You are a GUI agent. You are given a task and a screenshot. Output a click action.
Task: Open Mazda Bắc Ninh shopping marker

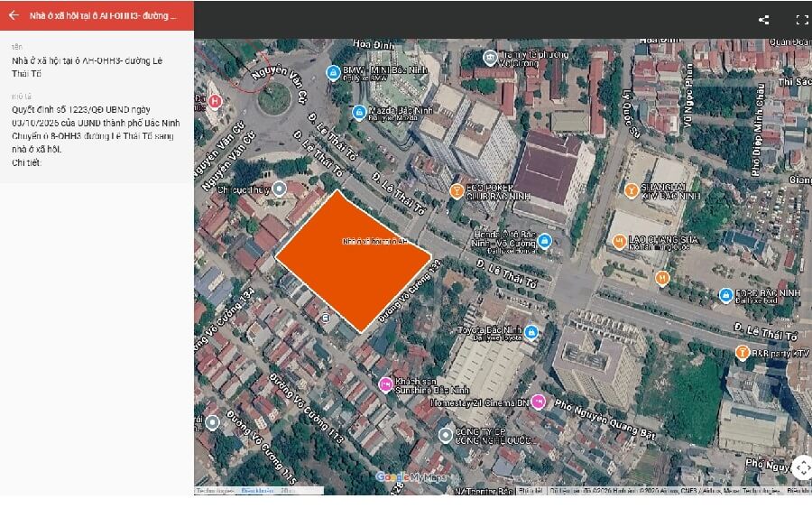(359, 113)
